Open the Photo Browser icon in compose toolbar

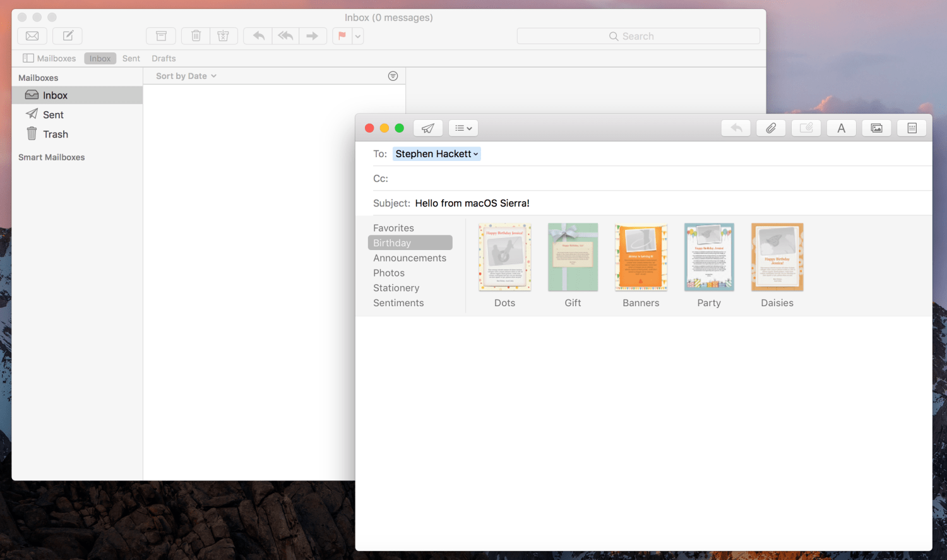coord(877,128)
